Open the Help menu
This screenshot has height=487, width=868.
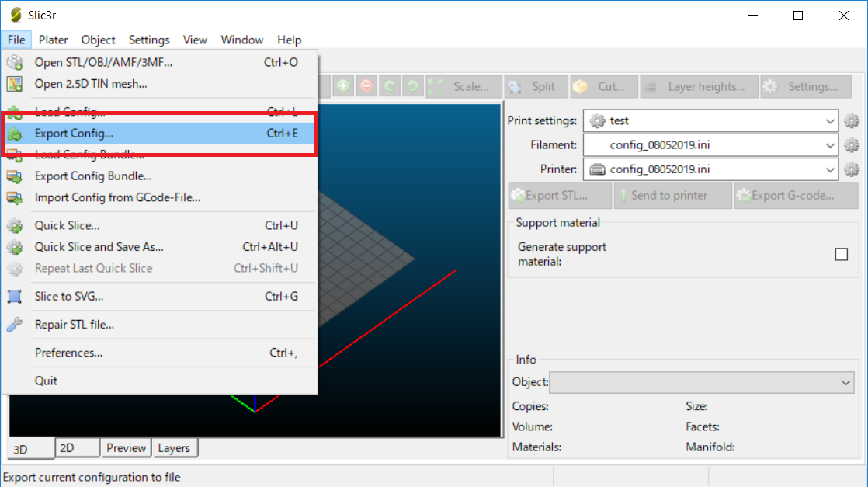coord(289,40)
